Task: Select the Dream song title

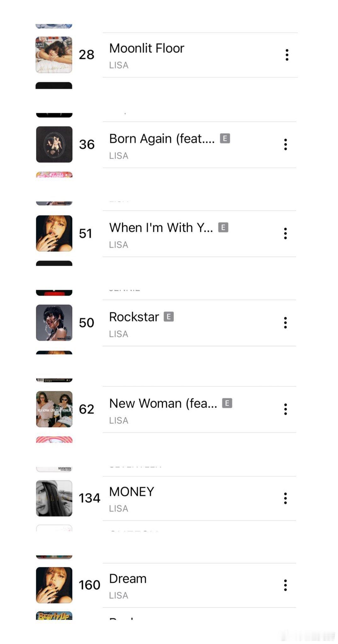Action: (128, 579)
